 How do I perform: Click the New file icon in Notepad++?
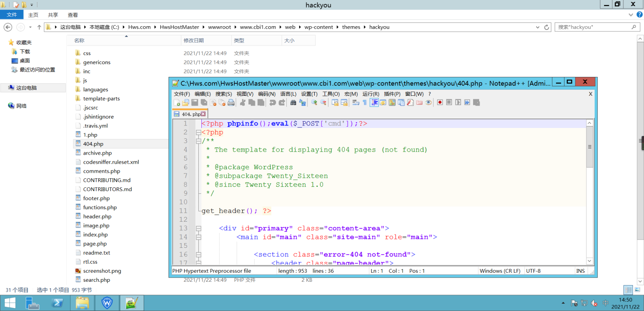[176, 102]
